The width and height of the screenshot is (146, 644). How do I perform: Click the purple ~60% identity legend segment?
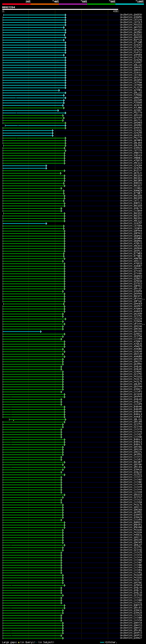tap(73, 4)
